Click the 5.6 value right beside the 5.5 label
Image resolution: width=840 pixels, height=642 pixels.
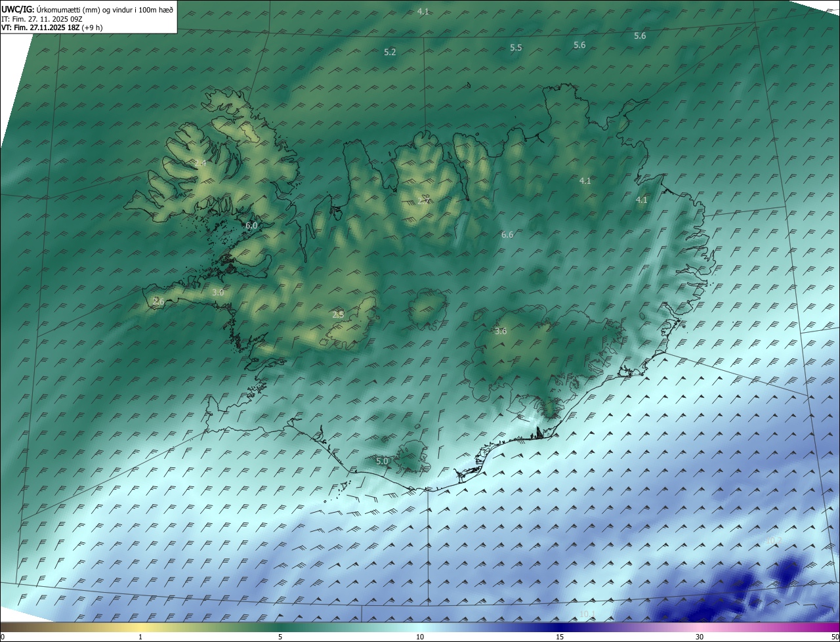(579, 45)
